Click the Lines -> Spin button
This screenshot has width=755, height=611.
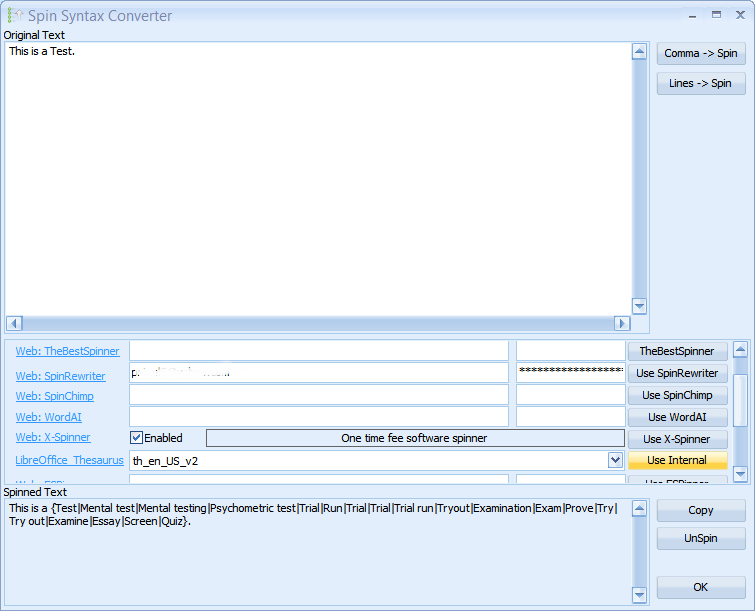click(x=701, y=84)
